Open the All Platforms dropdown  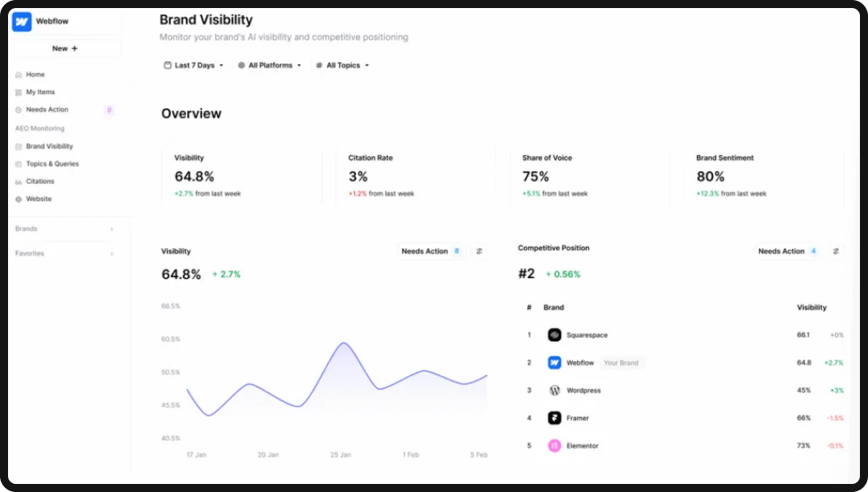click(x=268, y=65)
